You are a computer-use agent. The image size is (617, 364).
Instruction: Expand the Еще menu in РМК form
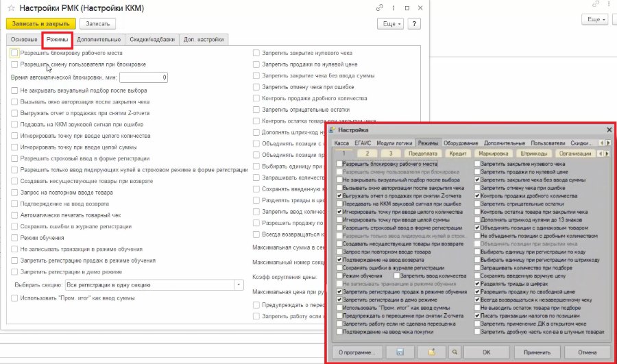(x=390, y=23)
